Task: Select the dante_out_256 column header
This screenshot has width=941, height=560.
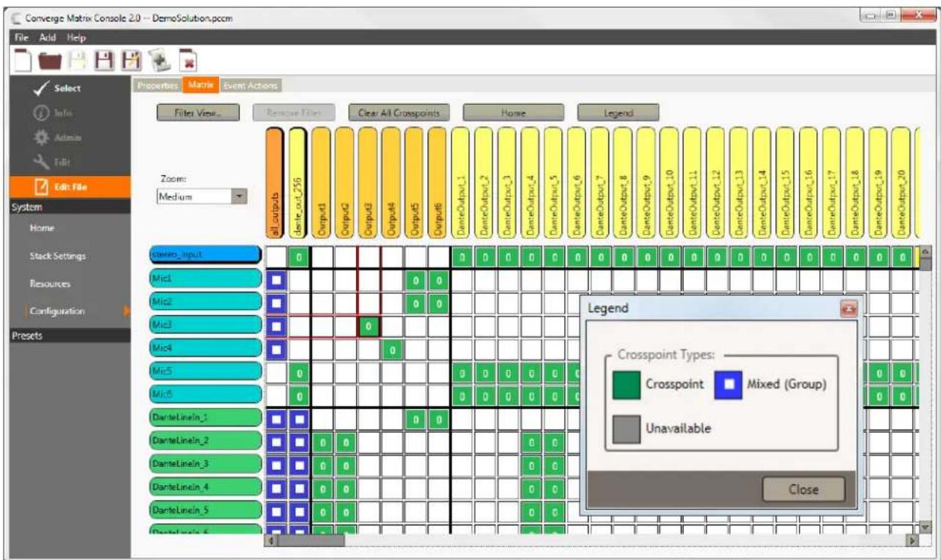Action: [300, 182]
